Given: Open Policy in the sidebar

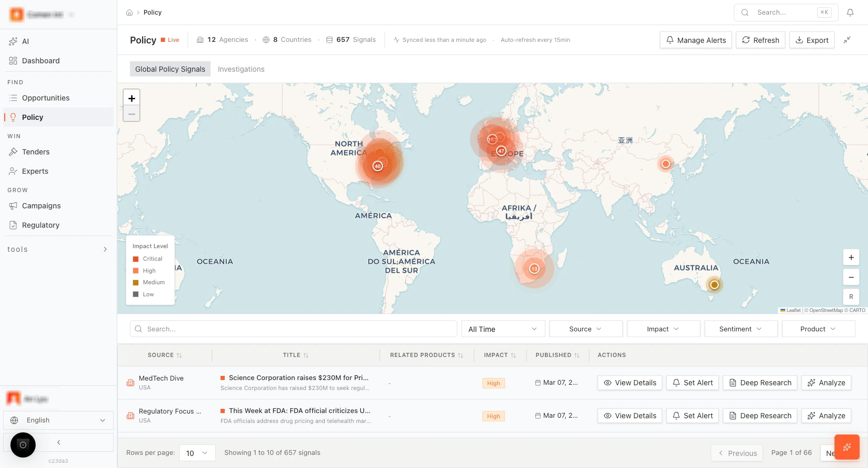Looking at the screenshot, I should click(59, 117).
